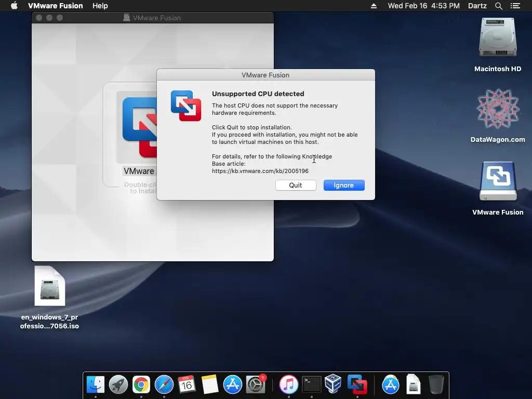Click the date and time in menu bar
Image resolution: width=532 pixels, height=399 pixels.
tap(424, 6)
